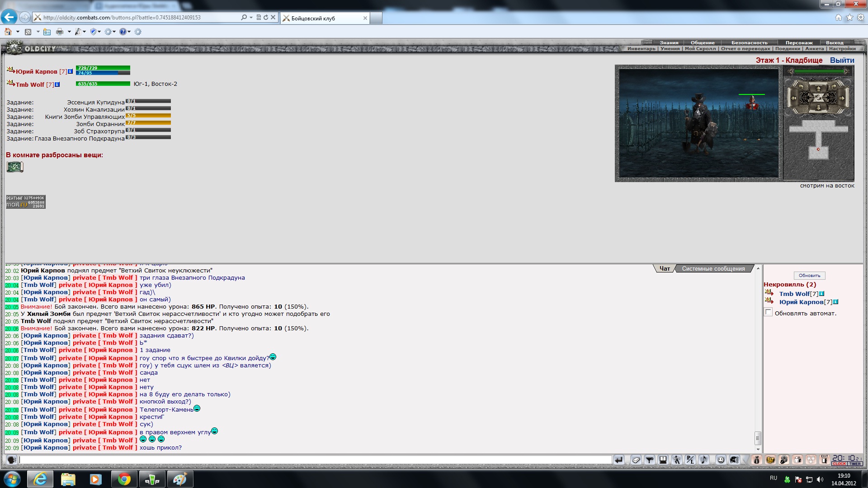The height and width of the screenshot is (488, 868).
Task: Click the Юрий Карпов HP bar 729/729
Action: 103,68
